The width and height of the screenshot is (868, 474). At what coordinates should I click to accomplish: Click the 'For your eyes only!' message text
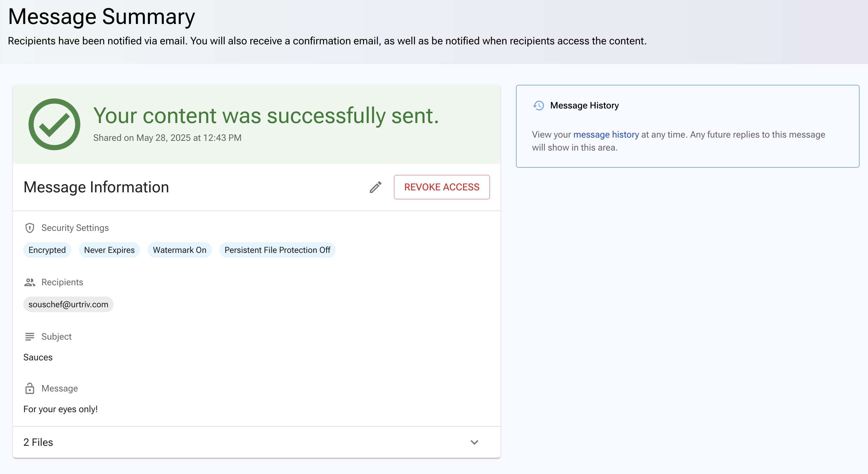60,409
